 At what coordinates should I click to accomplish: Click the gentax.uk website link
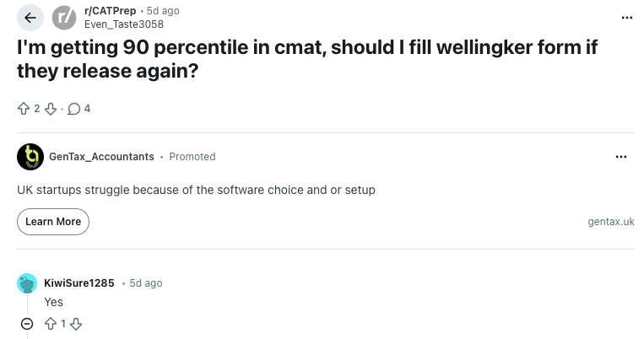[x=610, y=222]
